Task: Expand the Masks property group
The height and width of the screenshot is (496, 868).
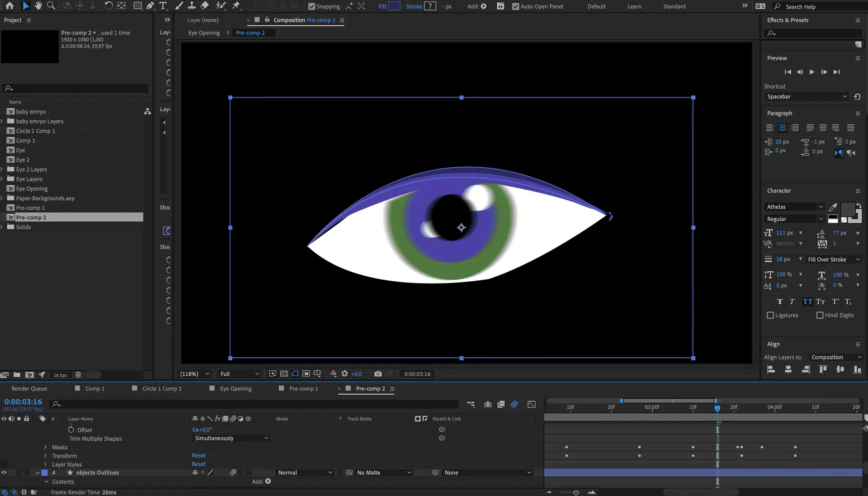Action: (45, 447)
